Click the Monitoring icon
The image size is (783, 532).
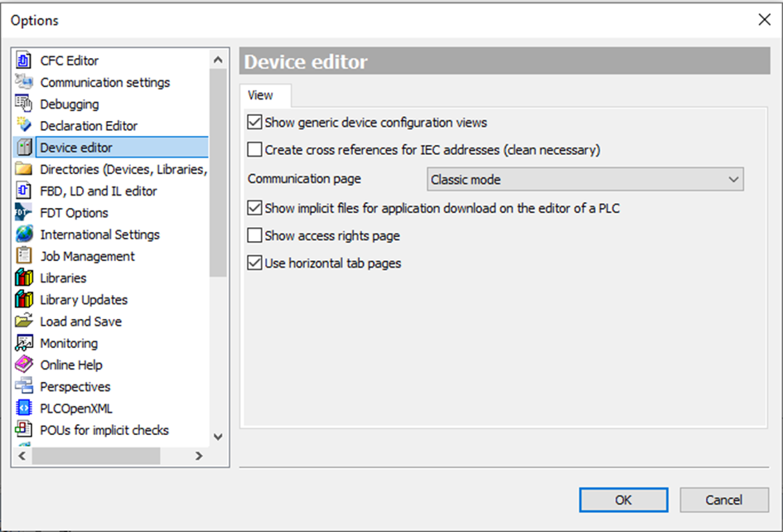click(x=24, y=343)
